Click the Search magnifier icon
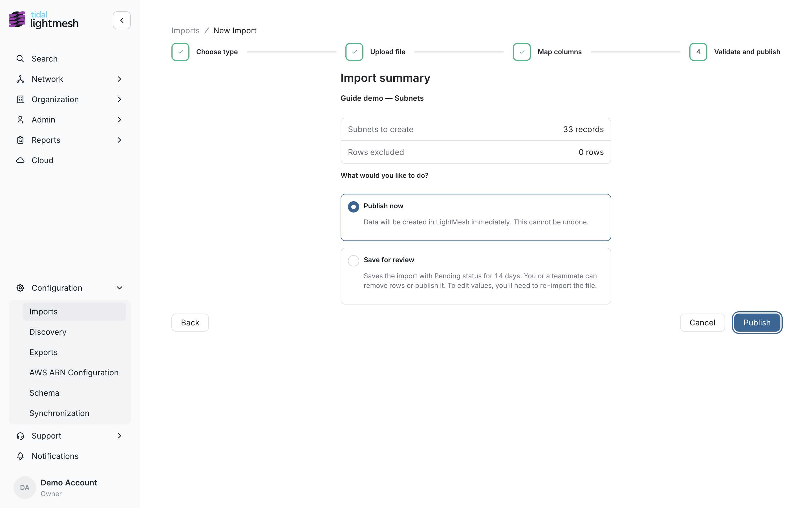The height and width of the screenshot is (508, 812). point(20,59)
